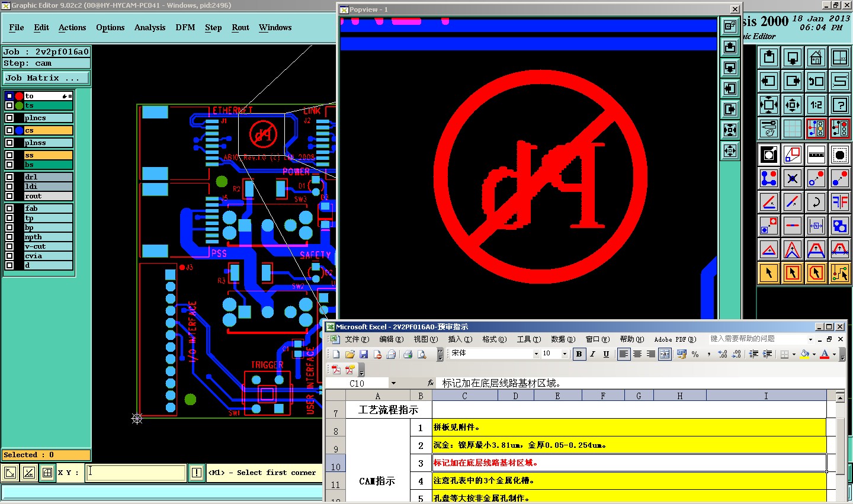Screen dimensions: 853x504
Task: Click the question mark help icon
Action: point(840,105)
